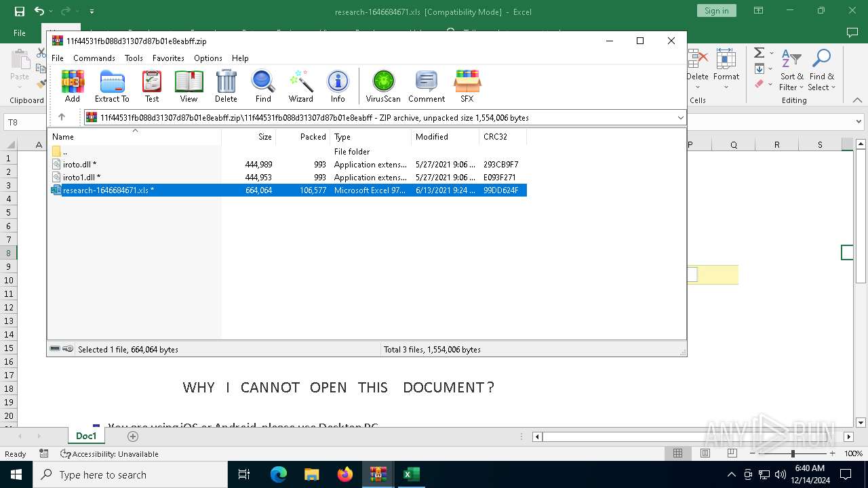Collapse the Excel ribbon

pyautogui.click(x=857, y=100)
